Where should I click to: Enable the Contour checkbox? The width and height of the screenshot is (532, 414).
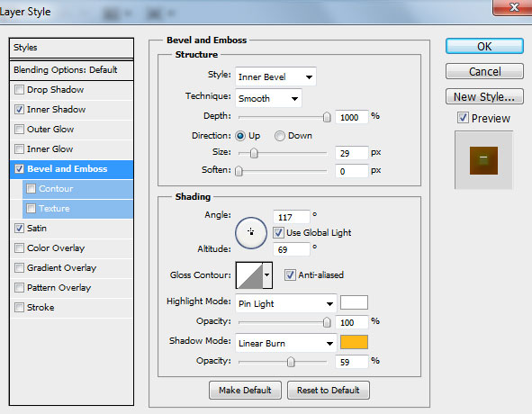point(31,188)
